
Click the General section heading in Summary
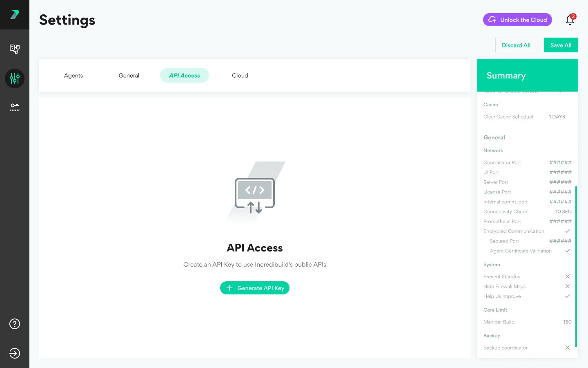pyautogui.click(x=494, y=137)
